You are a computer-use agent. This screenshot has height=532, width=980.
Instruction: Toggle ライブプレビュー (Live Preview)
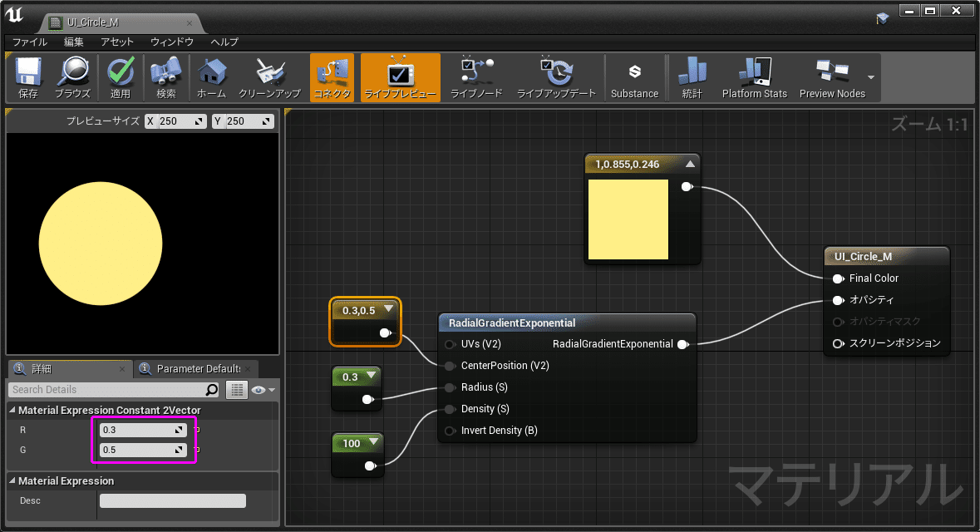coord(400,77)
